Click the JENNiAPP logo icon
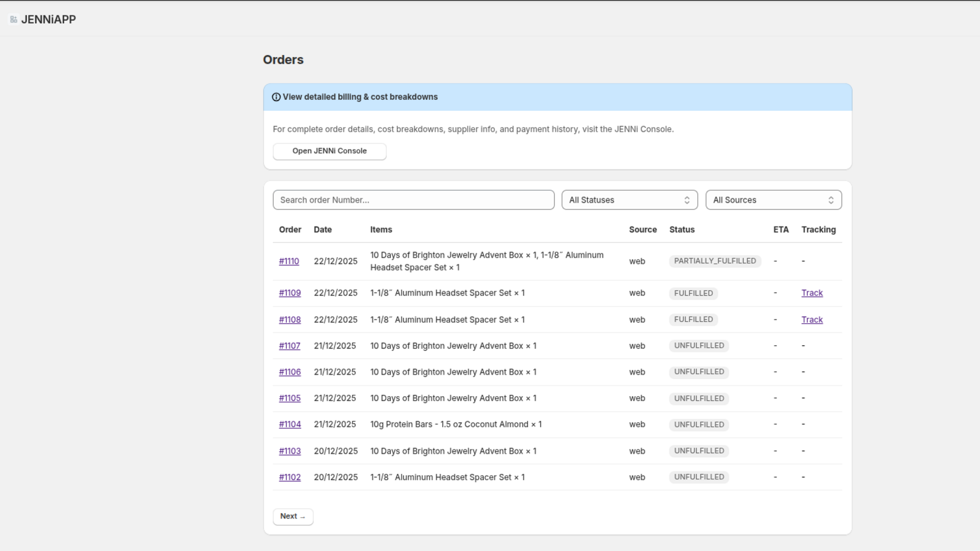Screen dimensions: 980x551 coord(12,18)
